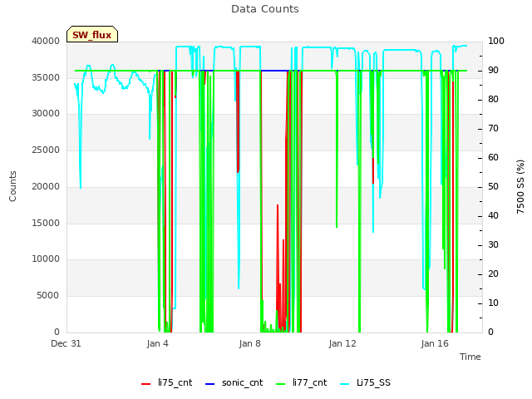Click the 50 right axis tick
Screen dimensions: 532x399
493,186
